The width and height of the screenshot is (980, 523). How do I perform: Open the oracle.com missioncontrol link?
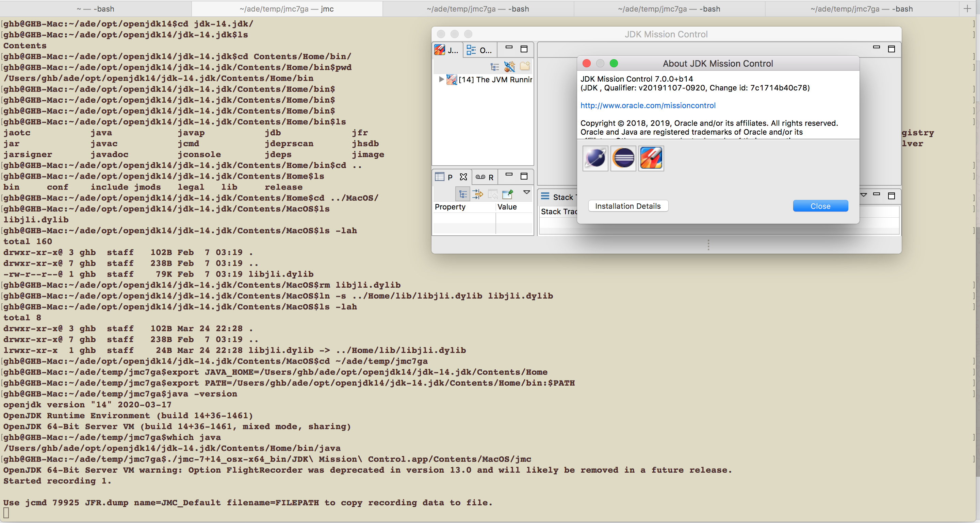pos(648,105)
